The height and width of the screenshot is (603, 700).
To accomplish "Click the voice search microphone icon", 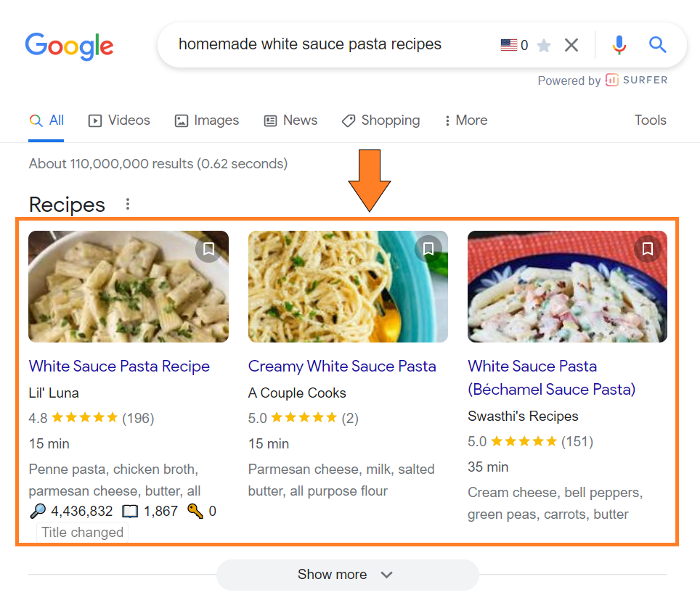I will coord(619,44).
